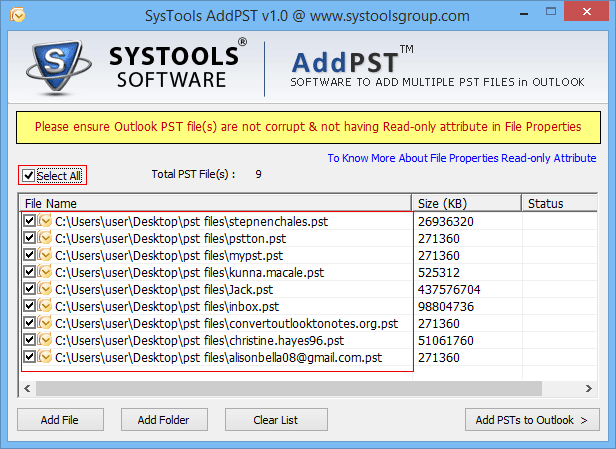
Task: Click the PST icon beside pstton.pst
Action: coord(45,238)
